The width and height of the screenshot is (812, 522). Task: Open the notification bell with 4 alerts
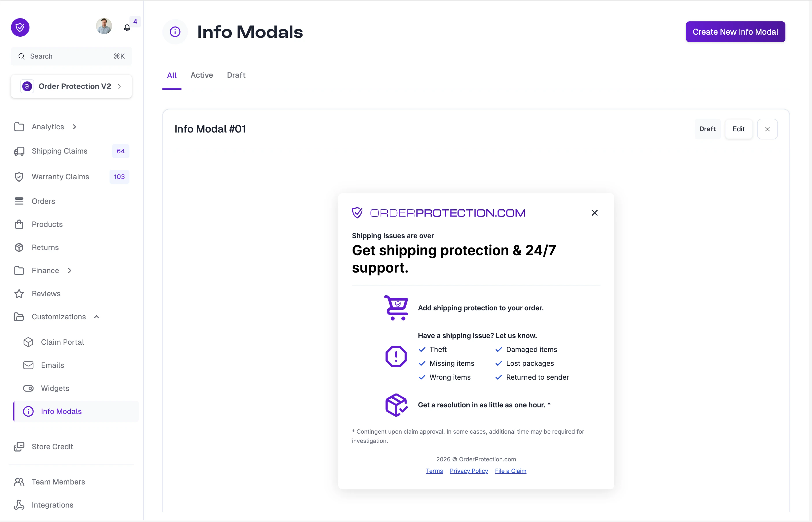[127, 27]
